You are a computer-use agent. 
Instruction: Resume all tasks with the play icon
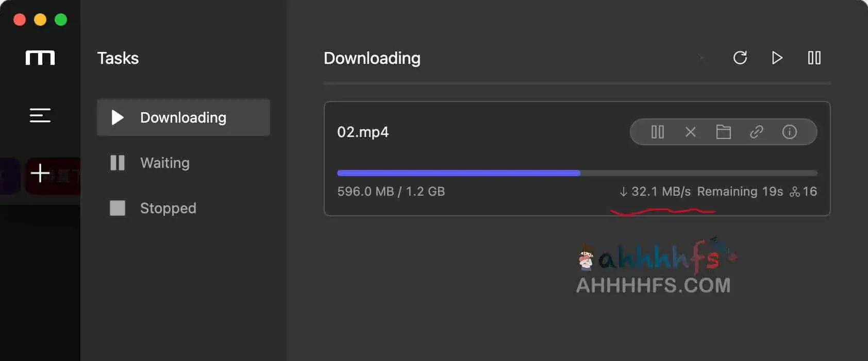pyautogui.click(x=777, y=58)
